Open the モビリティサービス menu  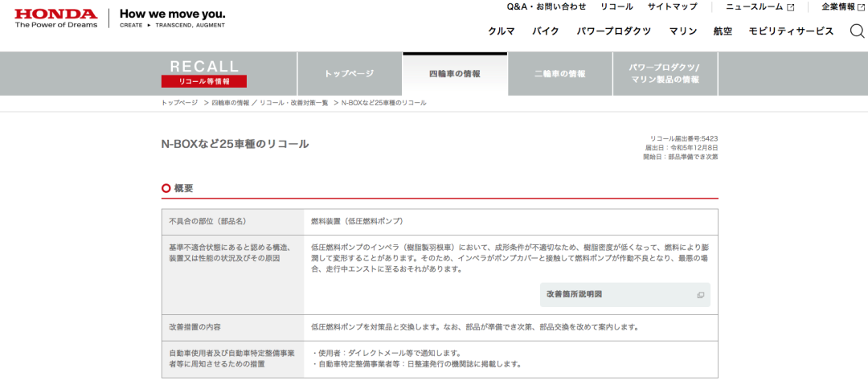pos(791,31)
